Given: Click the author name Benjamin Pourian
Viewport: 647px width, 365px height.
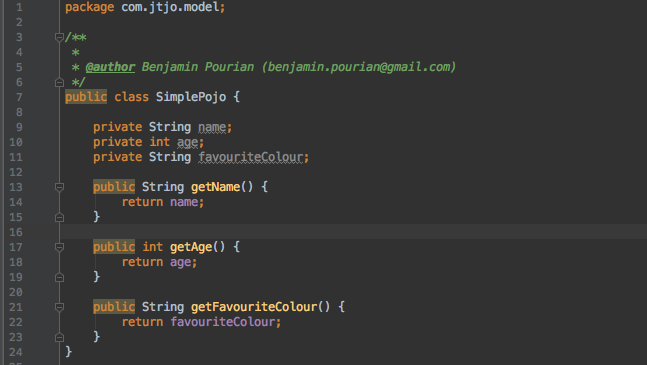Looking at the screenshot, I should (198, 67).
